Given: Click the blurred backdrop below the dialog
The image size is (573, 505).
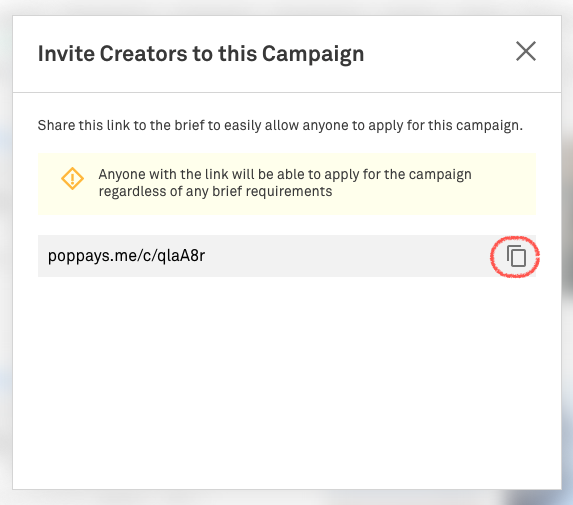Looking at the screenshot, I should 287,498.
